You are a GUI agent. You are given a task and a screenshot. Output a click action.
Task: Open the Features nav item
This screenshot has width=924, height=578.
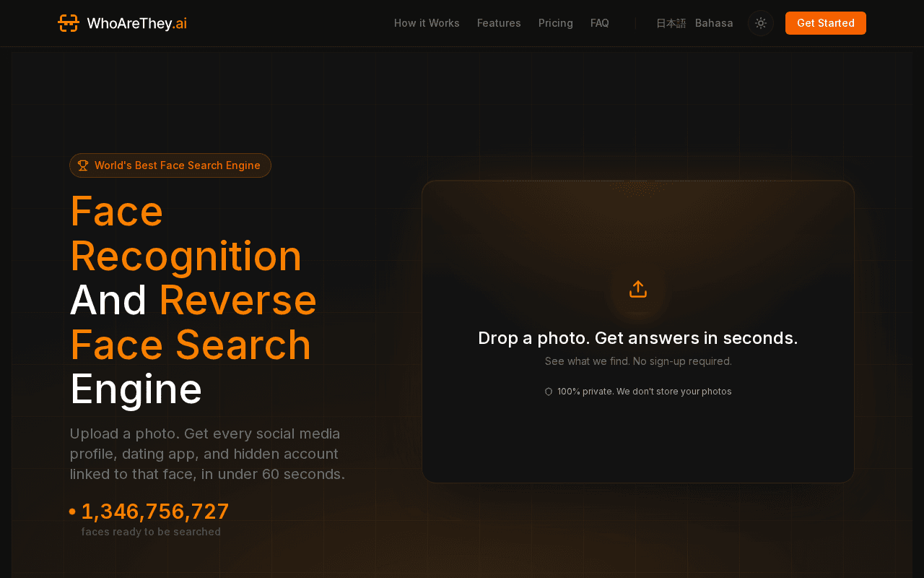point(499,23)
